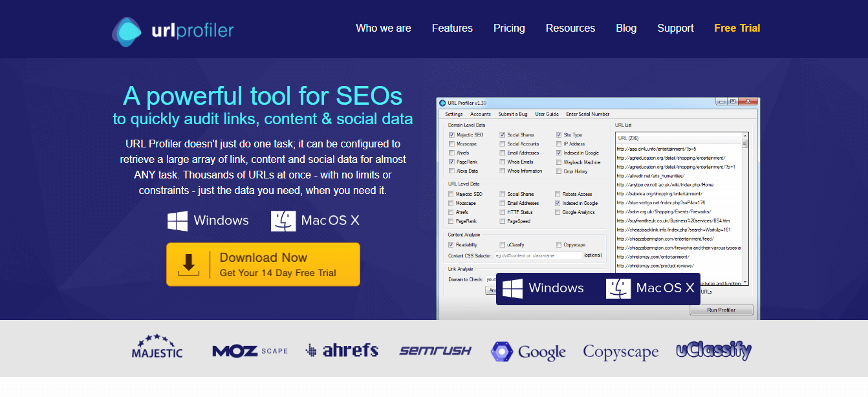Uncheck Readability under Content Analysis
Viewport: 868px width, 397px height.
click(x=451, y=245)
